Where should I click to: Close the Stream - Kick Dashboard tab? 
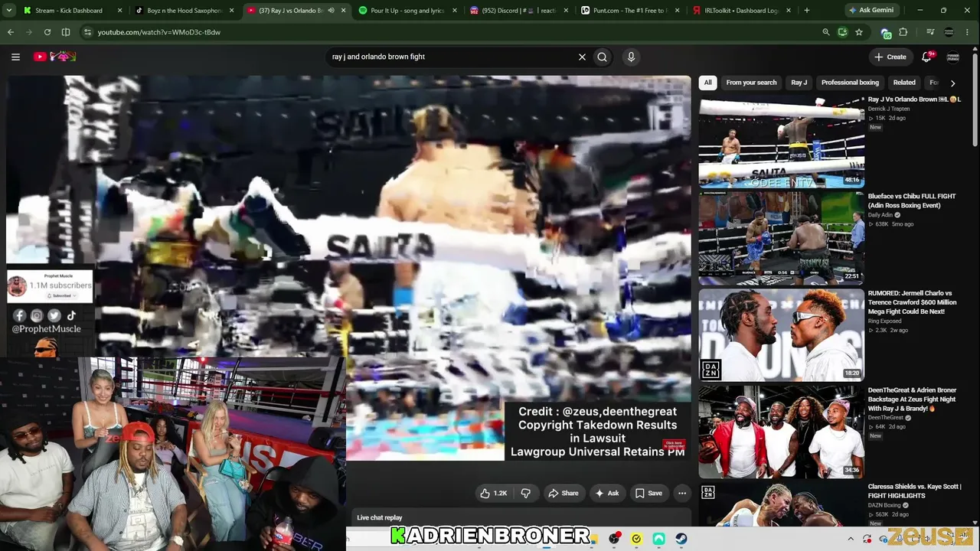pyautogui.click(x=120, y=11)
